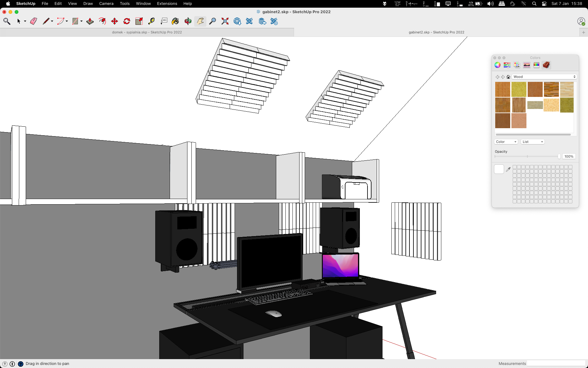This screenshot has height=368, width=588.
Task: Navigate back in materials browser
Action: pyautogui.click(x=497, y=77)
